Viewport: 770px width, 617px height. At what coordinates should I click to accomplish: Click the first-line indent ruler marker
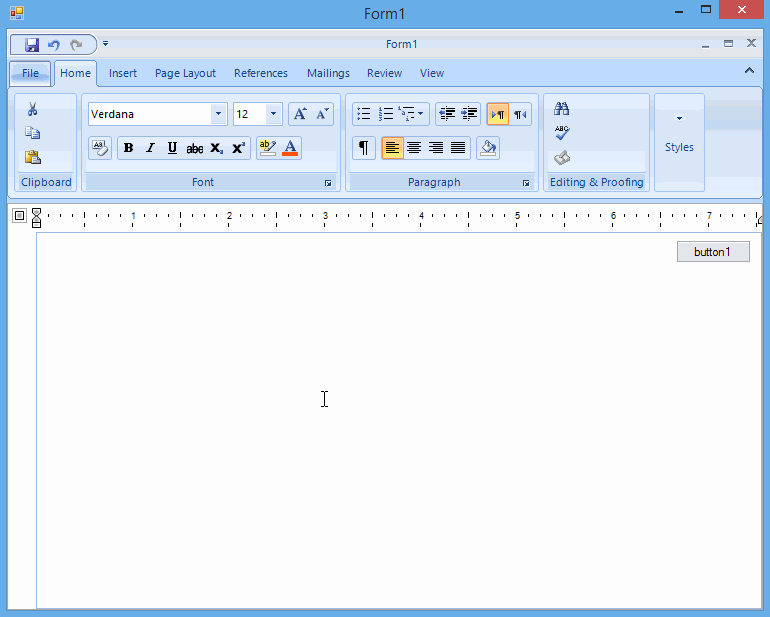click(36, 212)
